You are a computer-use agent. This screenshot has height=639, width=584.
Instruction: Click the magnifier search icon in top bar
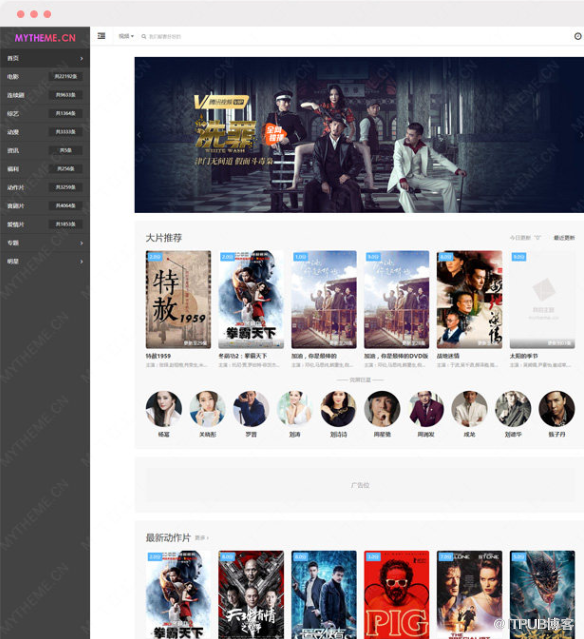click(144, 37)
